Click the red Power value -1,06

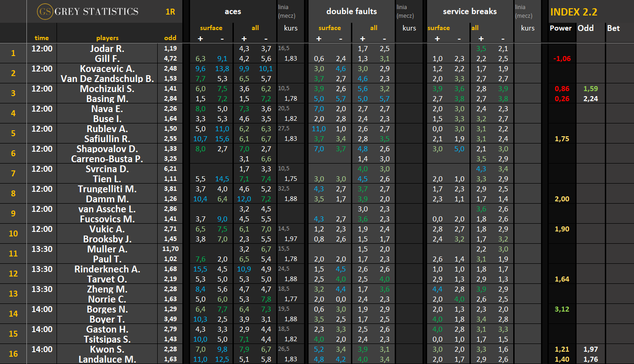pos(562,58)
